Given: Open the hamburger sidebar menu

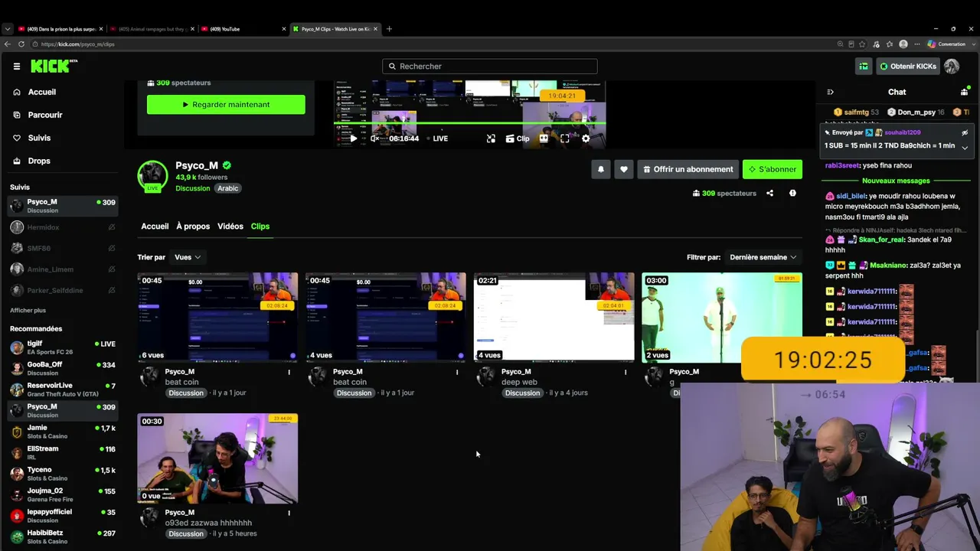Looking at the screenshot, I should [16, 67].
